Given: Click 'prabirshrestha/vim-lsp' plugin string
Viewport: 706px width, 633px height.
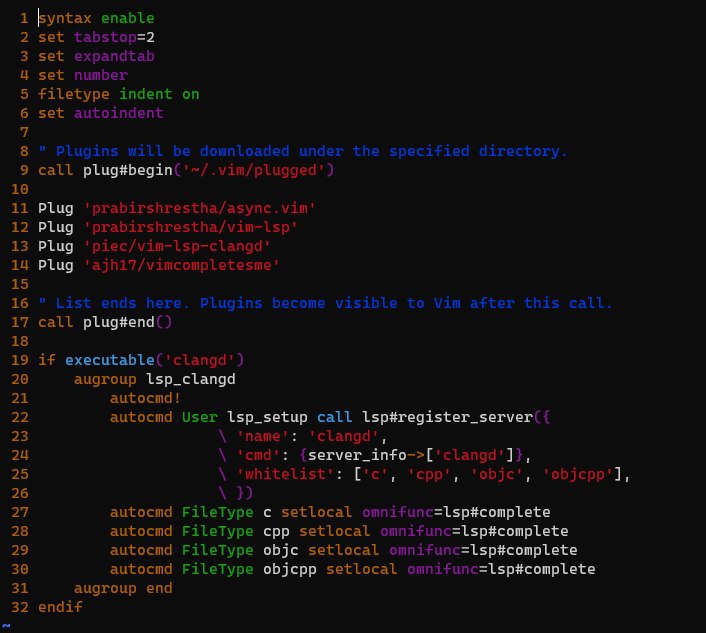Looking at the screenshot, I should [191, 227].
